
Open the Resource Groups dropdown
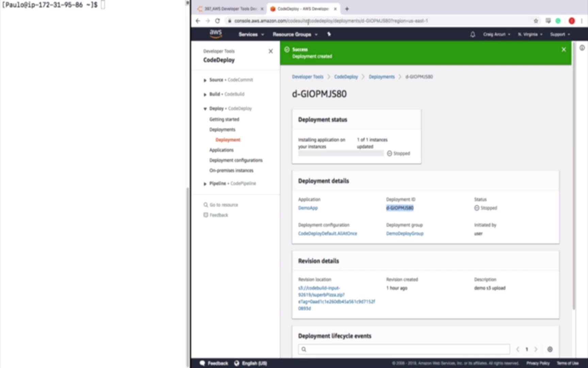tap(295, 34)
